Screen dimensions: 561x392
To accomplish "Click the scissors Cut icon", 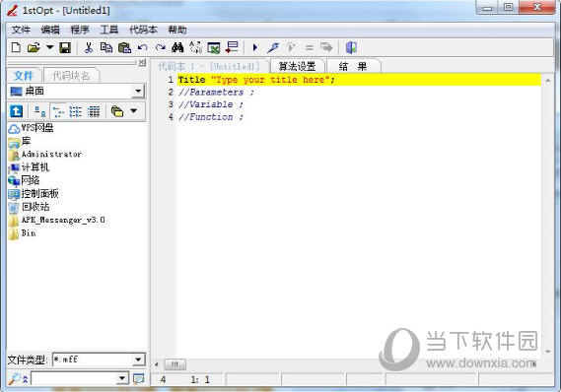I will 89,47.
